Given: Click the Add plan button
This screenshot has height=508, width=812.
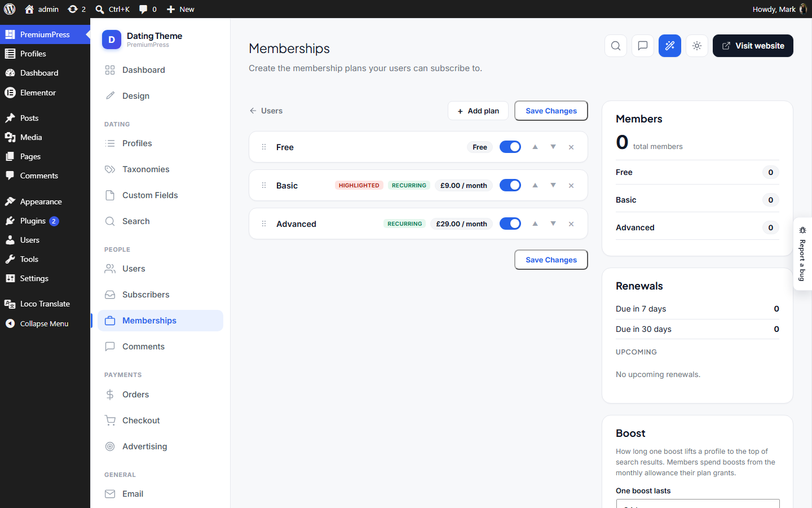Looking at the screenshot, I should [478, 111].
